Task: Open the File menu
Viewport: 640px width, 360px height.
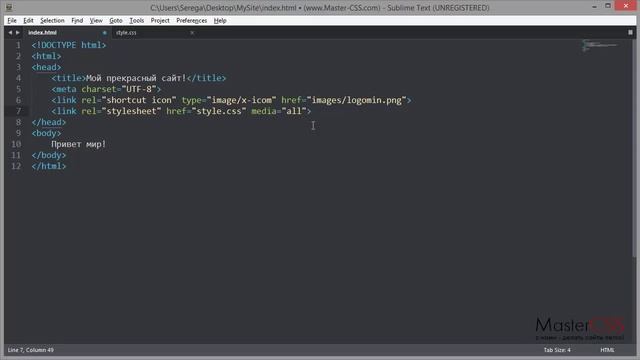Action: [12, 20]
